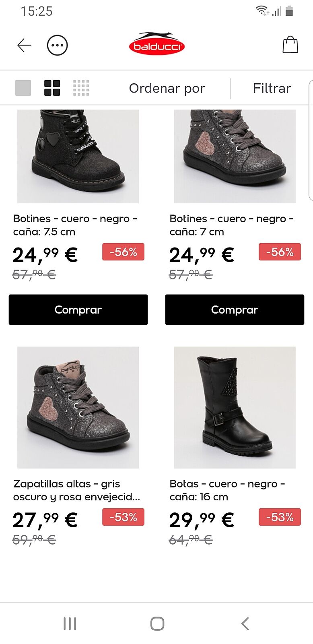
Task: View the grey glitter botines photo
Action: tap(235, 156)
